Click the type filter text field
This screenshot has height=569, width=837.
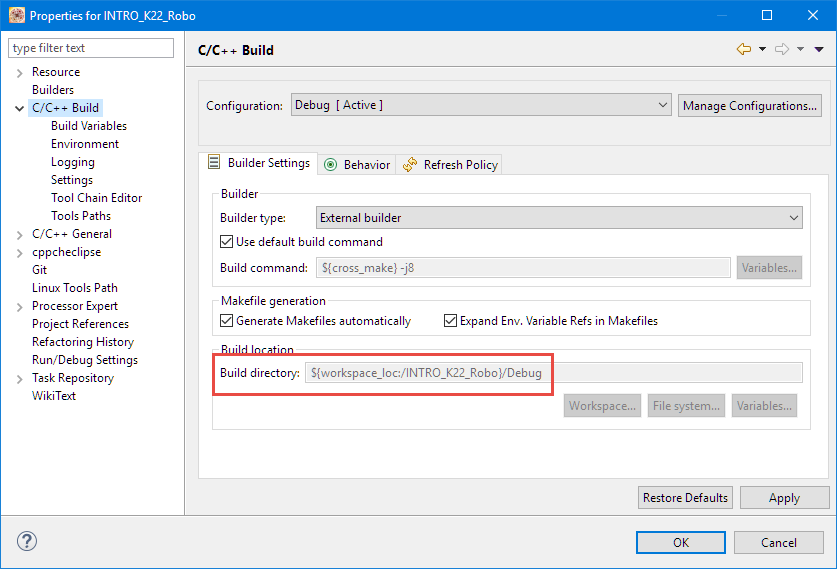[x=90, y=48]
